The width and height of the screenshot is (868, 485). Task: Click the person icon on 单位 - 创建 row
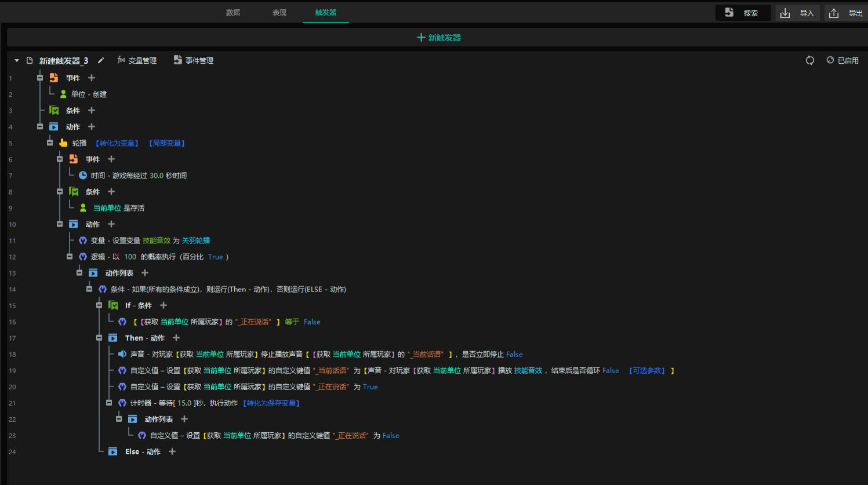[63, 94]
